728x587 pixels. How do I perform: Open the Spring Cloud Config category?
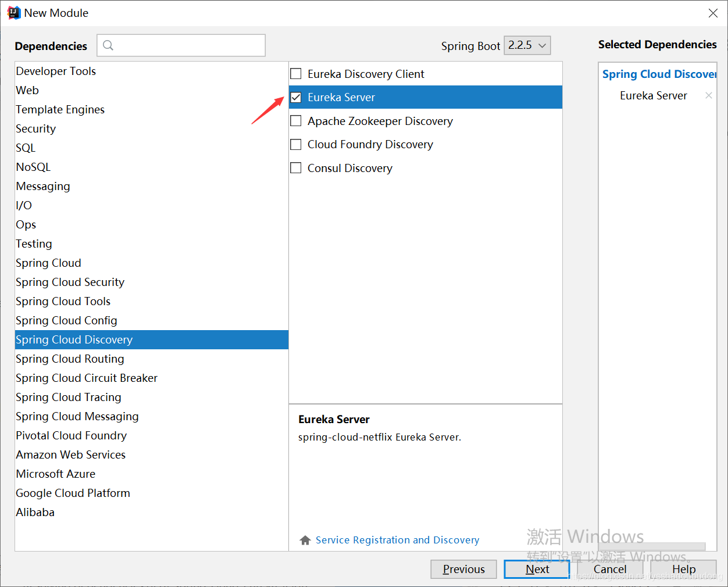click(66, 320)
